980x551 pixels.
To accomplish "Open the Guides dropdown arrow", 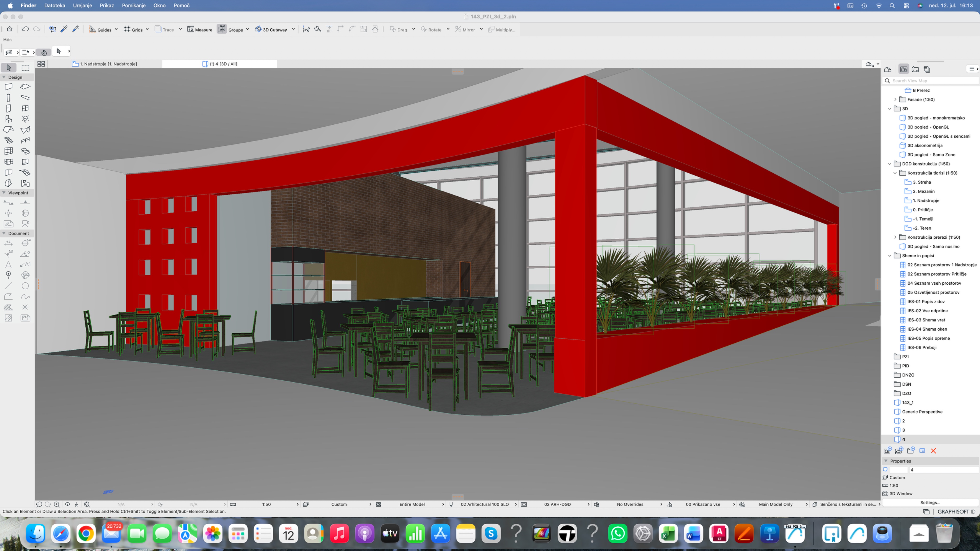I will 116,29.
